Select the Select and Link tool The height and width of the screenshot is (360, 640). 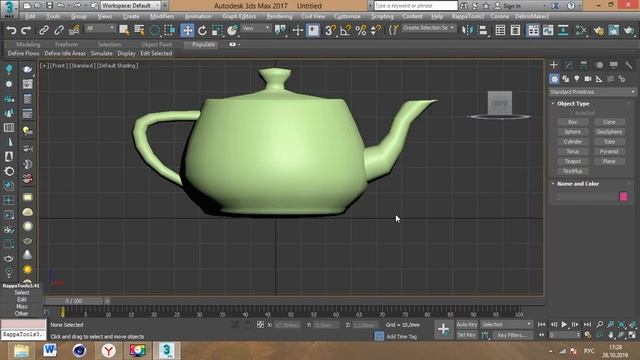point(44,30)
